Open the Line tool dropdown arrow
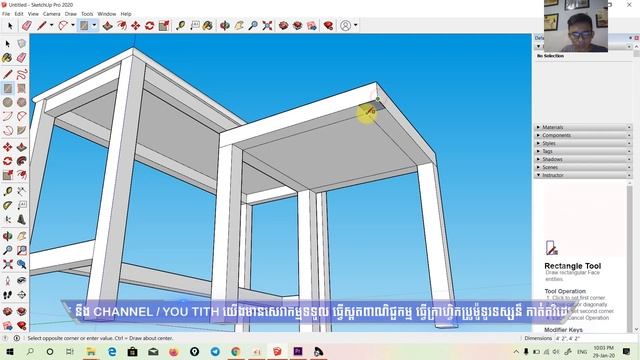 51,25
